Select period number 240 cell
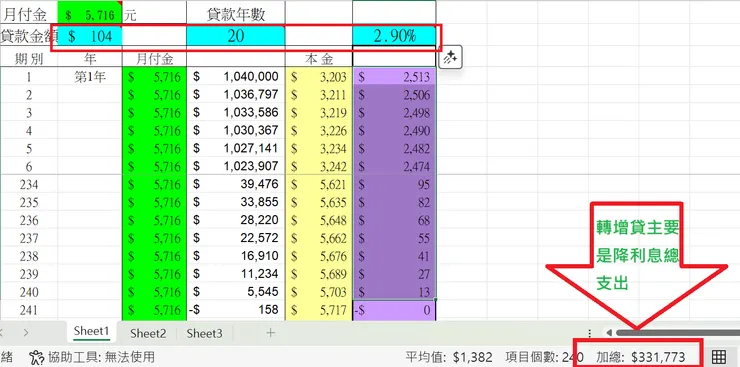 [x=29, y=292]
